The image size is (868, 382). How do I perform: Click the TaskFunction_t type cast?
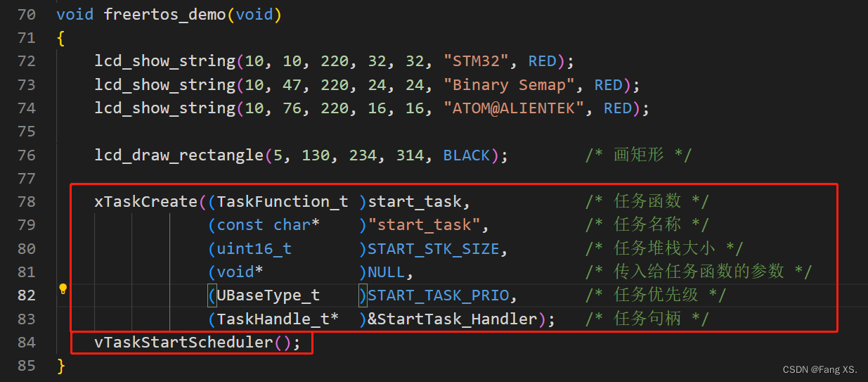point(283,202)
